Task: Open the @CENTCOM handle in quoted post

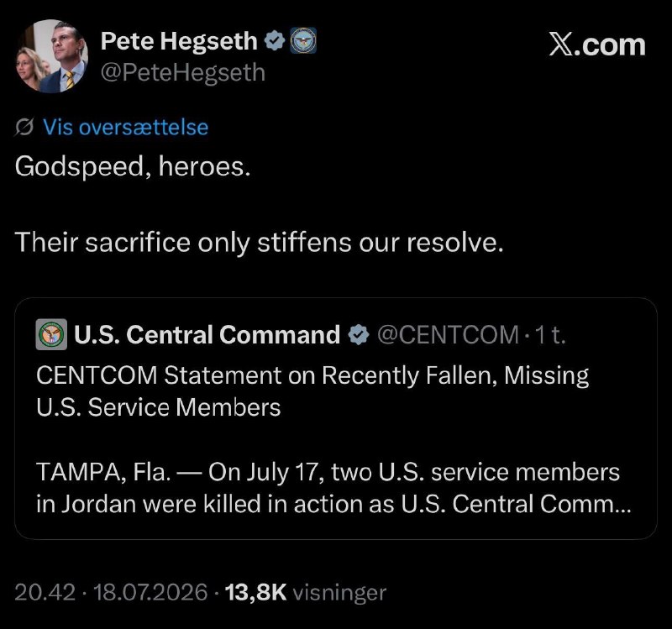Action: pos(448,334)
